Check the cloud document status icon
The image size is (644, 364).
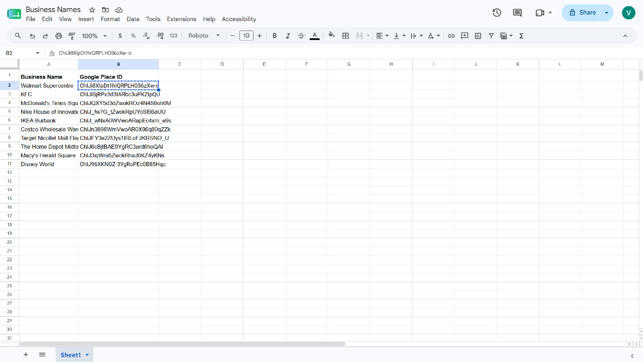(119, 10)
